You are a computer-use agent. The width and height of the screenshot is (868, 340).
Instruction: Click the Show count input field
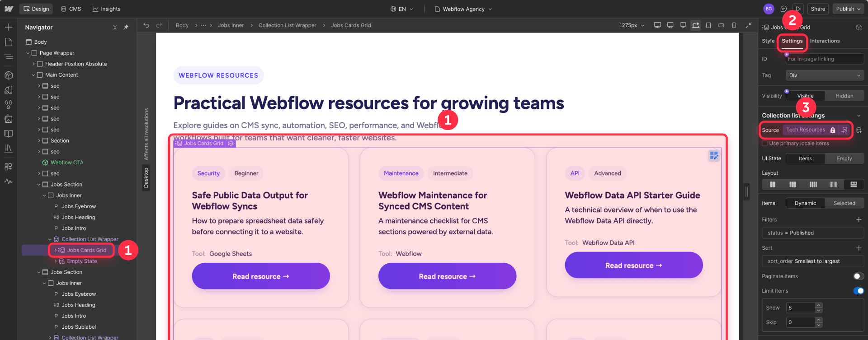(x=800, y=308)
